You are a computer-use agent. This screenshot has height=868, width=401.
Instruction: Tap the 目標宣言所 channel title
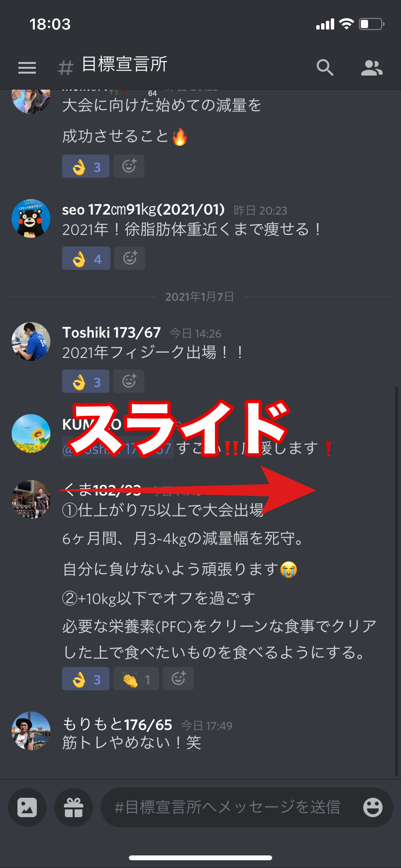click(x=124, y=64)
